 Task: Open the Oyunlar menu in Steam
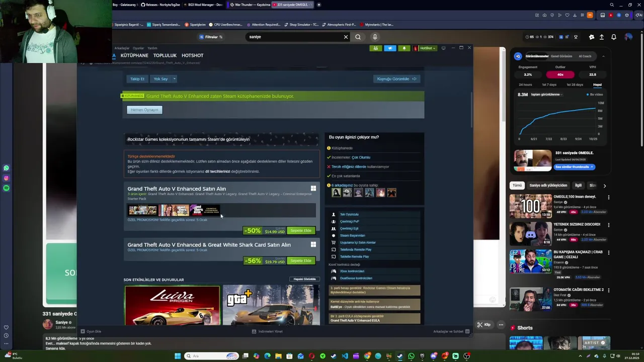138,48
